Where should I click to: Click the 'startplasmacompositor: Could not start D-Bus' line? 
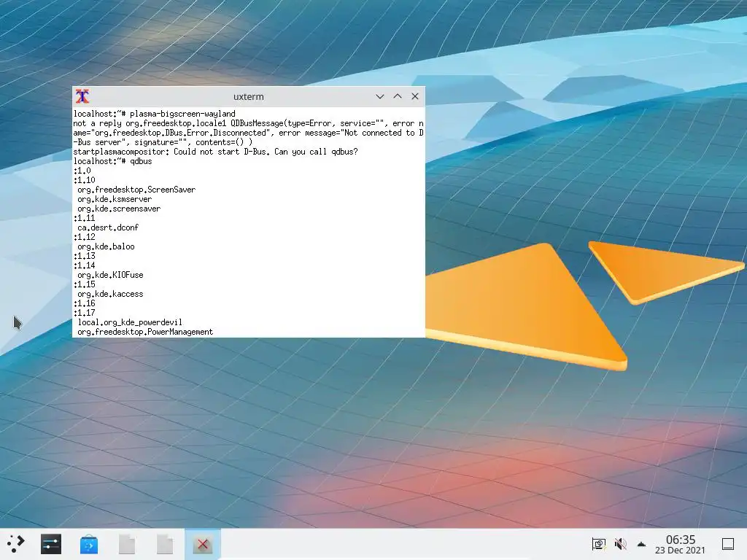pos(215,152)
